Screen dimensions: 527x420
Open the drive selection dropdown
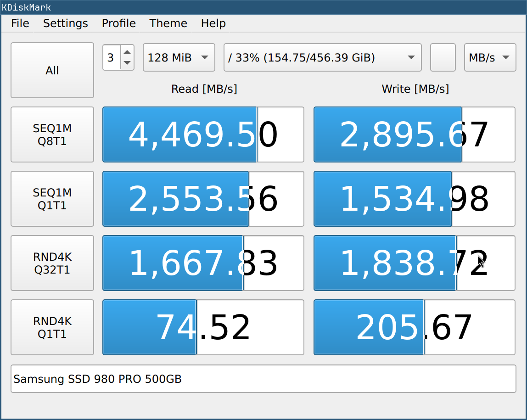pyautogui.click(x=323, y=57)
